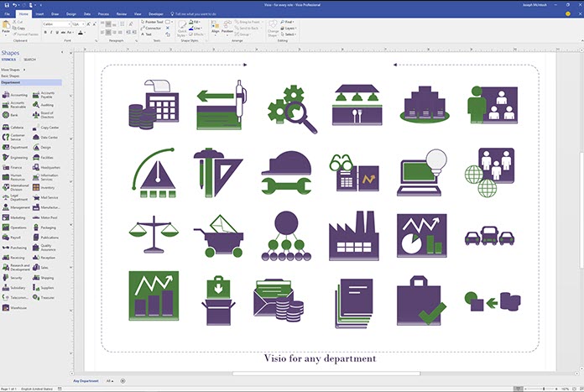Screen dimensions: 584x392
Task: Pick the Marketing stencil shape
Action: (14, 217)
